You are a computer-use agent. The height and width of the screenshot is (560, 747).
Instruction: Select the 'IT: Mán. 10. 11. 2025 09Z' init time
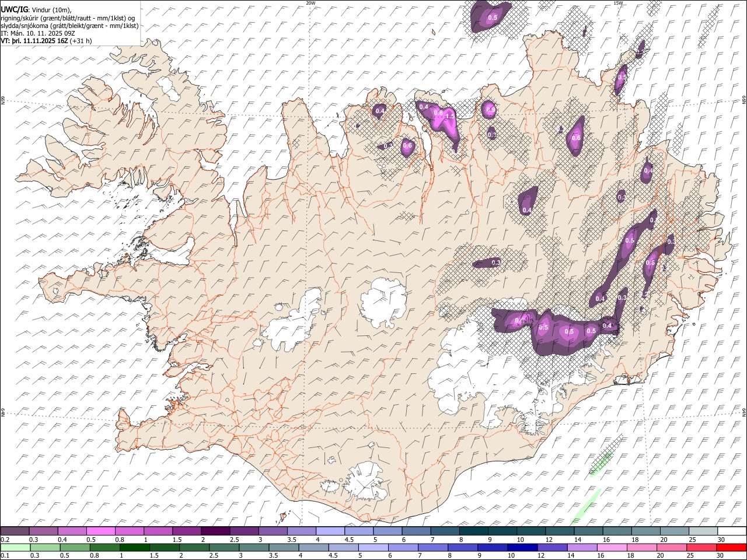38,33
